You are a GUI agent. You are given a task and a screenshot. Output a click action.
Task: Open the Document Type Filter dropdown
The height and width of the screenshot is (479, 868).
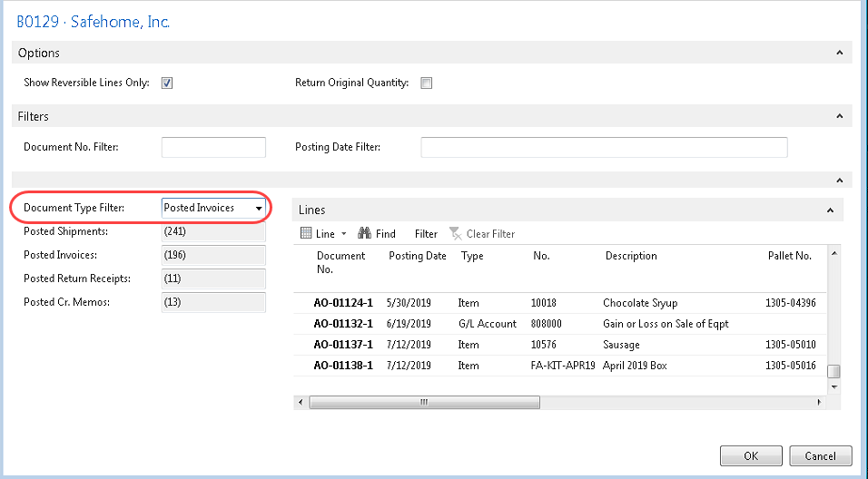coord(259,209)
